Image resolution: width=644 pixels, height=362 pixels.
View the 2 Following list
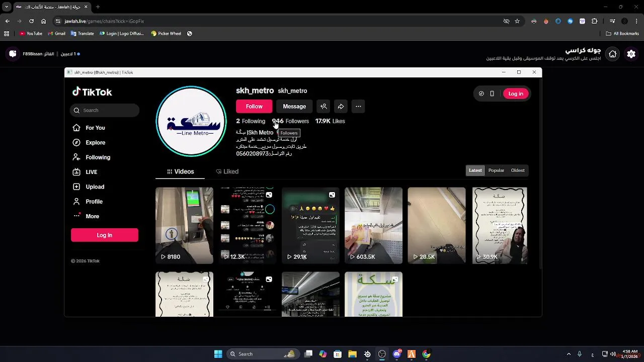251,121
